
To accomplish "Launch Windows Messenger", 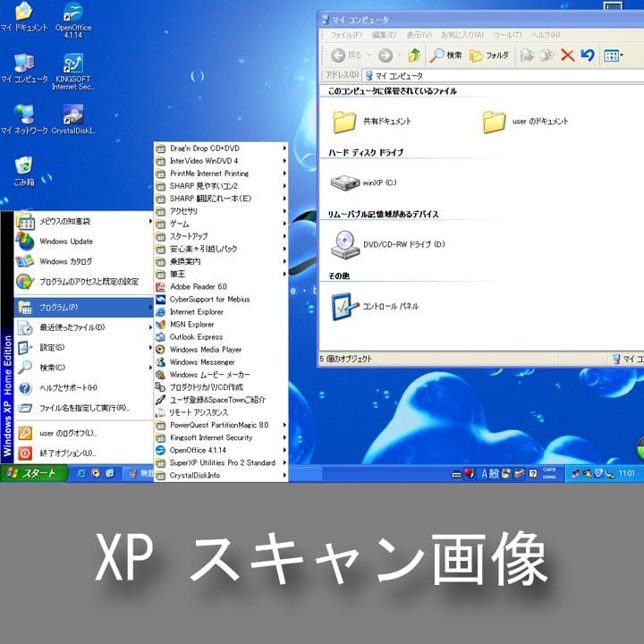I will tap(221, 362).
